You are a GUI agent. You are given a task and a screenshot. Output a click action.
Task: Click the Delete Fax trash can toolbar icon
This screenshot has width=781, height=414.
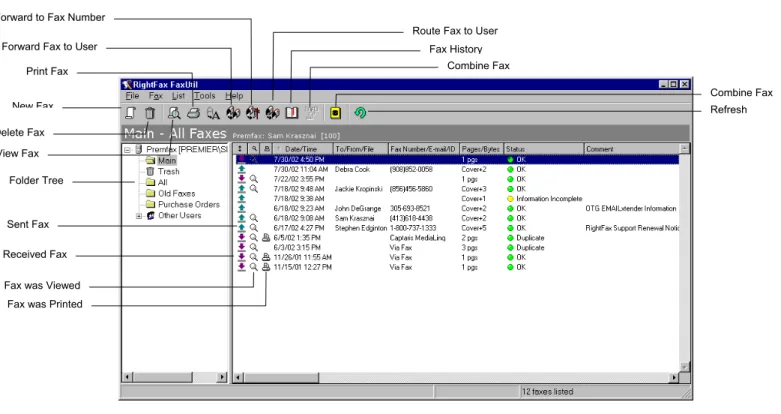[150, 113]
